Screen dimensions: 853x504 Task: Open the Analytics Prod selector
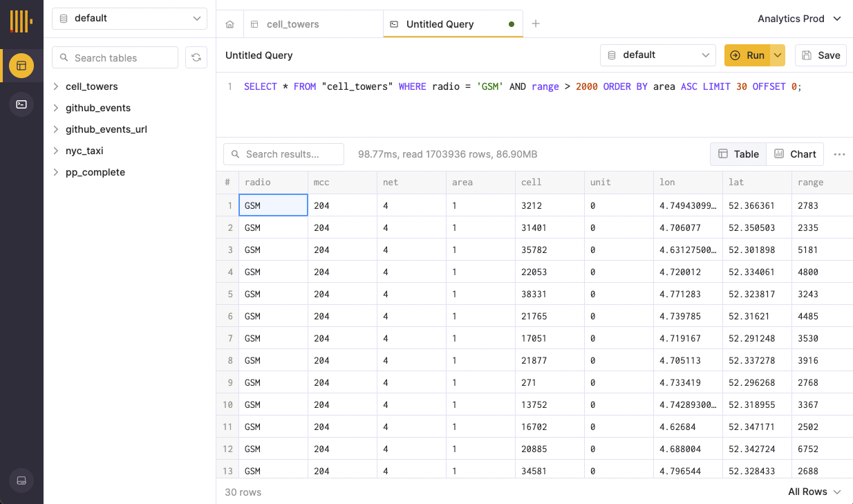pos(799,19)
